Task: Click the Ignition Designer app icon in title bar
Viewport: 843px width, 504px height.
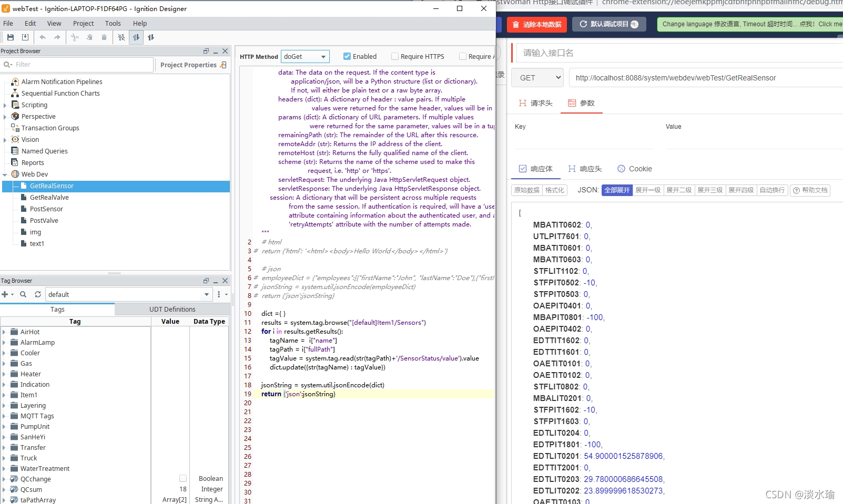Action: (x=6, y=8)
